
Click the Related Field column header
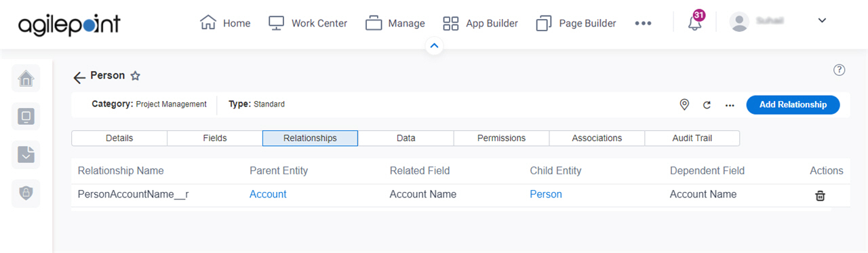point(420,170)
